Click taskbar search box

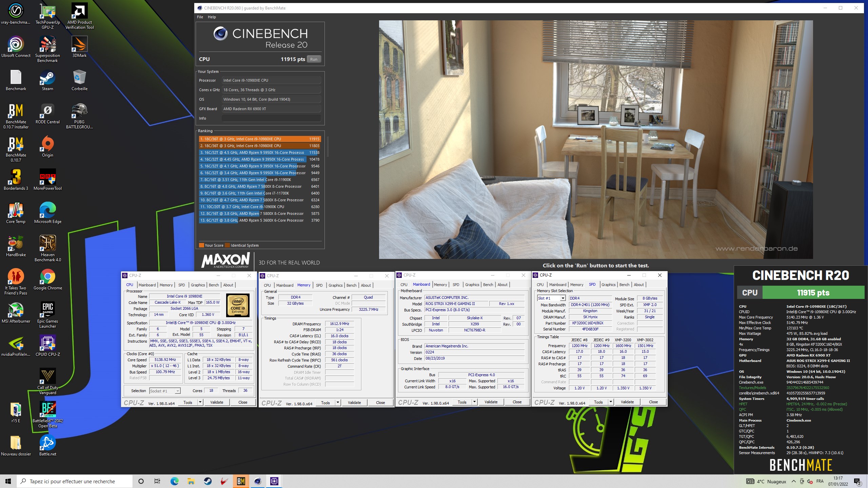(75, 481)
